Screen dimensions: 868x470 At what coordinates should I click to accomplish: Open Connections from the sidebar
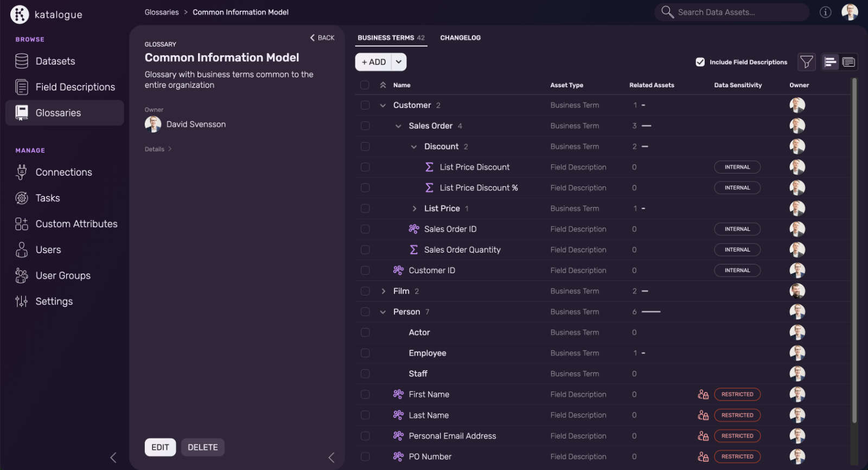[63, 172]
